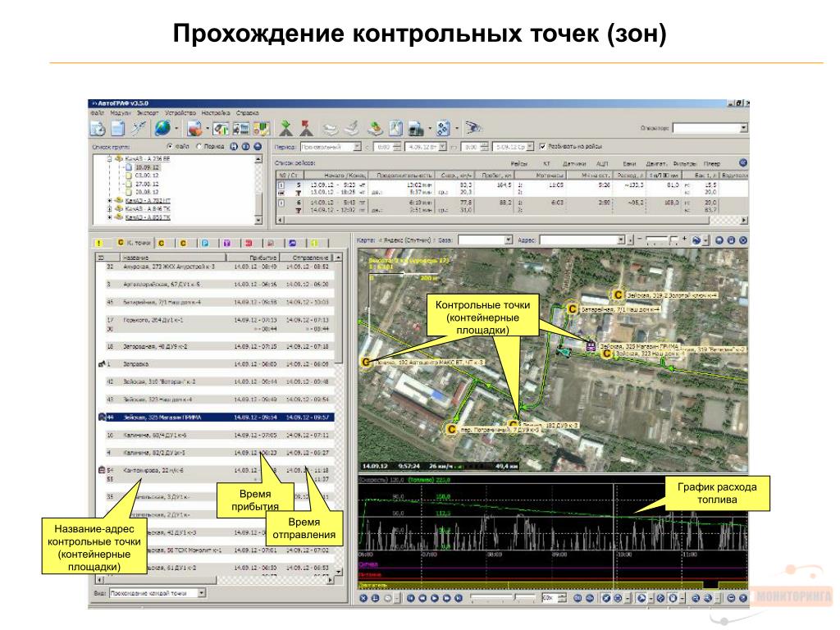The image size is (840, 630).
Task: Open the Устройство menu
Action: click(180, 113)
